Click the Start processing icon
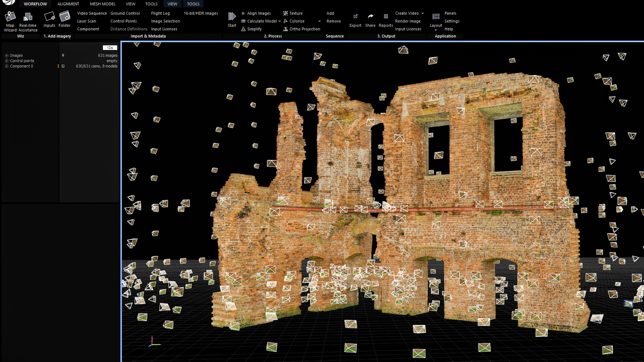The width and height of the screenshot is (644, 362). tap(232, 16)
